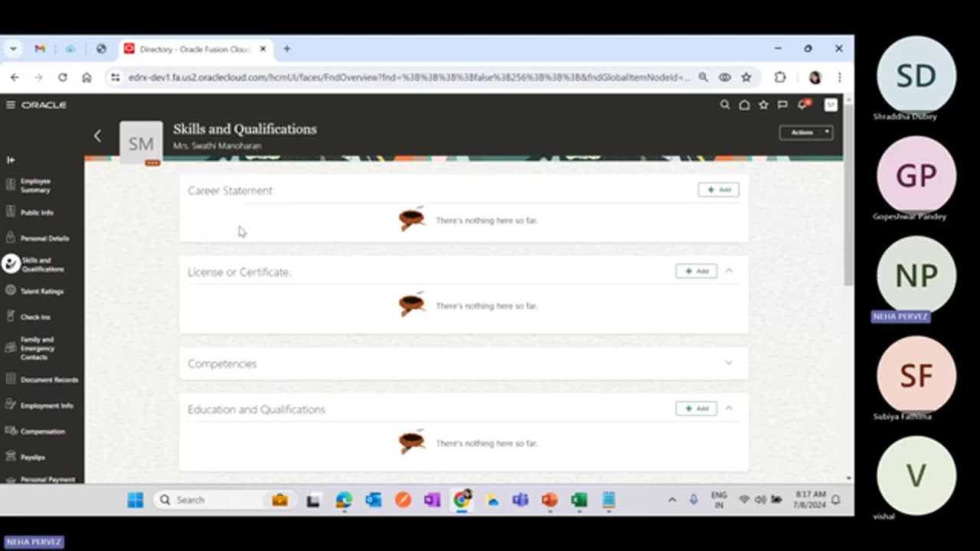Image resolution: width=980 pixels, height=551 pixels.
Task: Open the Chrome tab search dropdown
Action: coord(13,48)
